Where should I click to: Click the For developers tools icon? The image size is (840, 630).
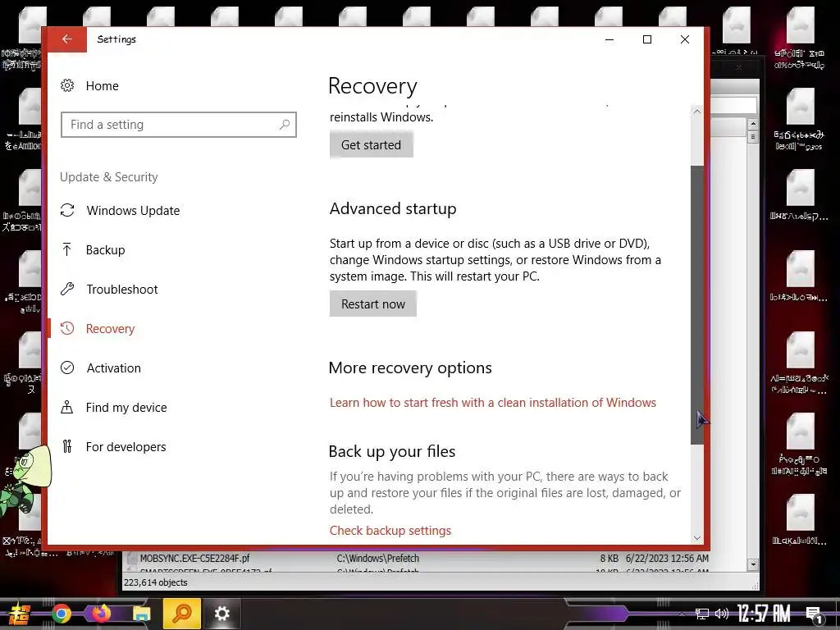coord(67,446)
